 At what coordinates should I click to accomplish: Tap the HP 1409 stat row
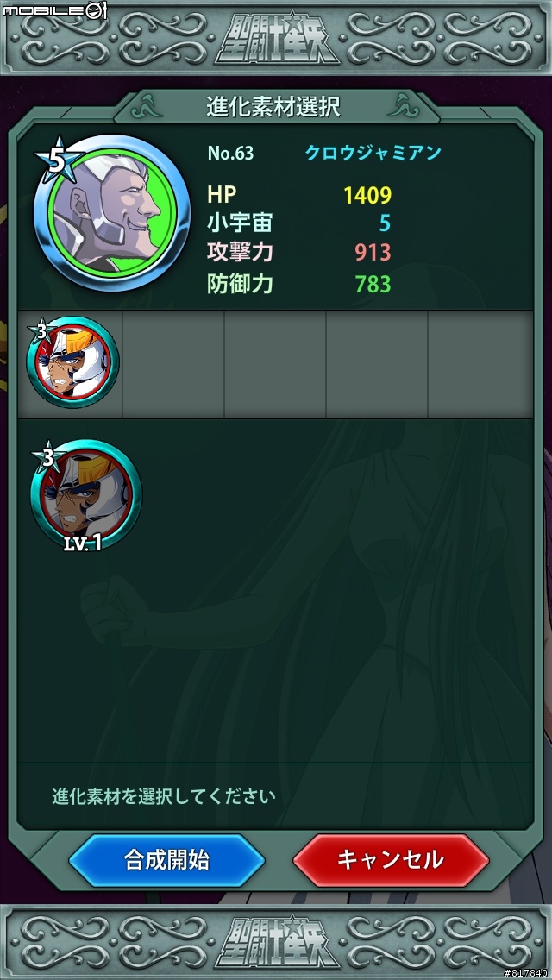tap(298, 195)
